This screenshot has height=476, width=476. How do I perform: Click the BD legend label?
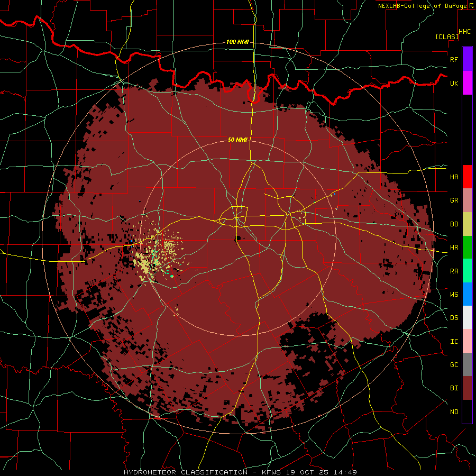click(x=454, y=224)
